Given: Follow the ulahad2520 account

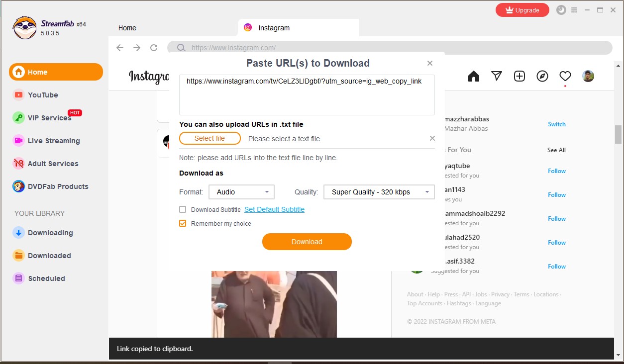Looking at the screenshot, I should pyautogui.click(x=557, y=243).
